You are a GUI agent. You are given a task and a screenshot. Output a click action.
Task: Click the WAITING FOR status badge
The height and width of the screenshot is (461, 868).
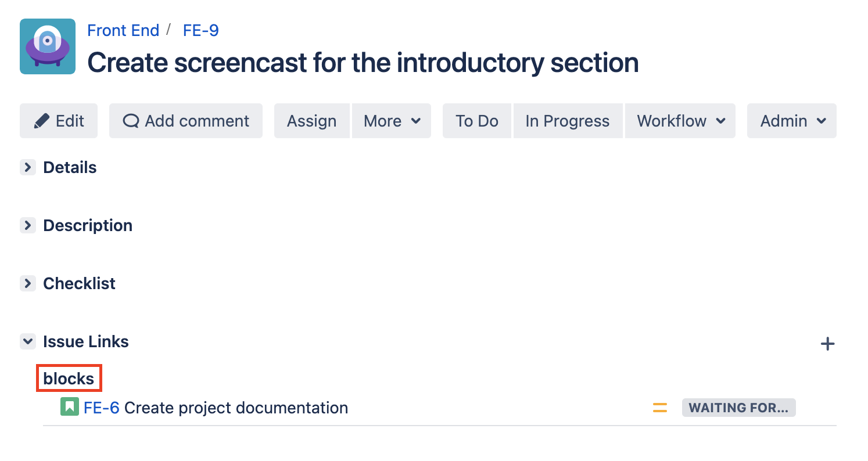(x=738, y=408)
